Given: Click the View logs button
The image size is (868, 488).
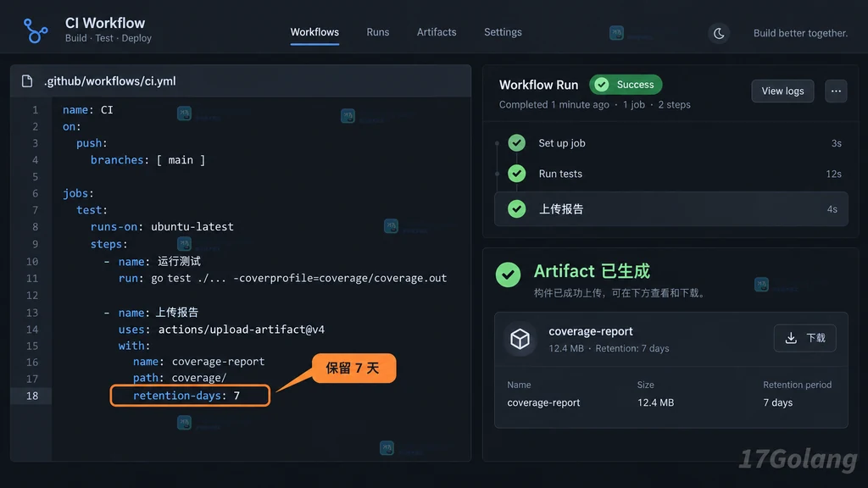Looking at the screenshot, I should [782, 91].
